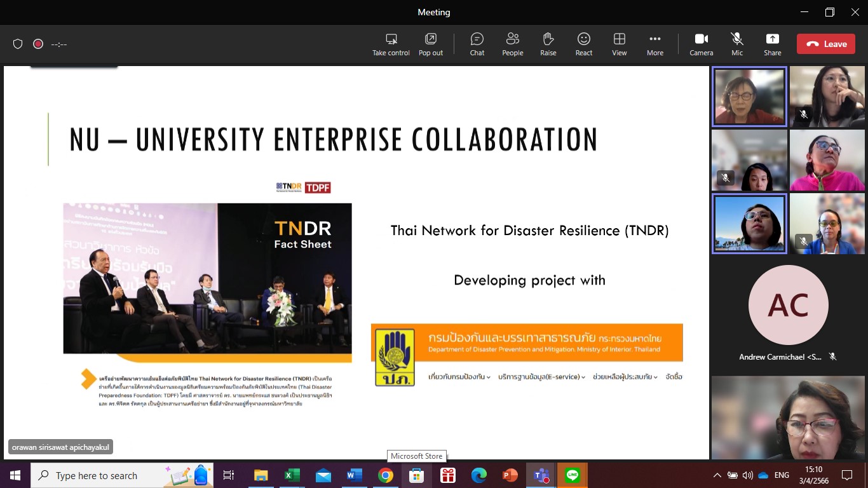This screenshot has height=488, width=868.
Task: Open PowerPoint from the taskbar
Action: click(x=510, y=475)
